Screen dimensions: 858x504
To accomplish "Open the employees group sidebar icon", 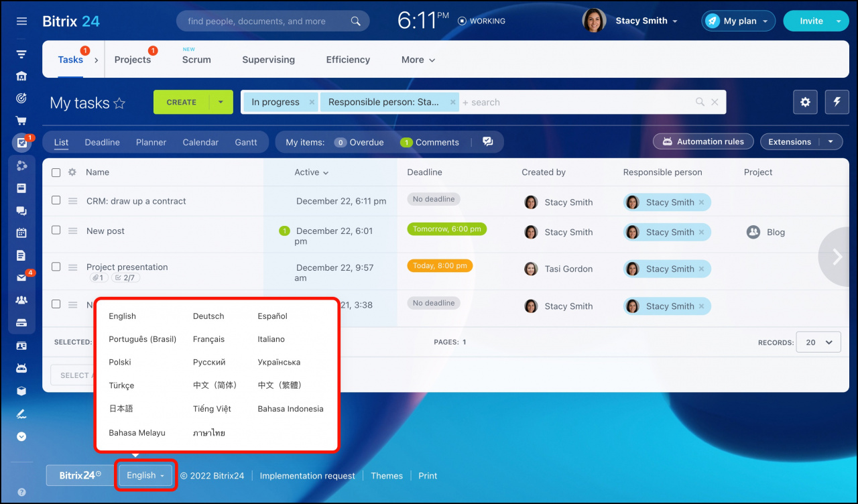I will 21,300.
